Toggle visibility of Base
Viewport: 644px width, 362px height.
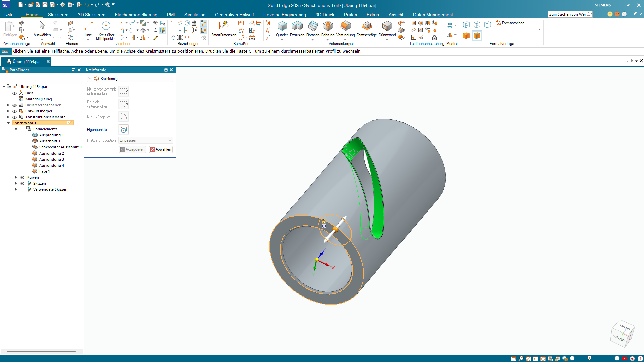point(15,93)
